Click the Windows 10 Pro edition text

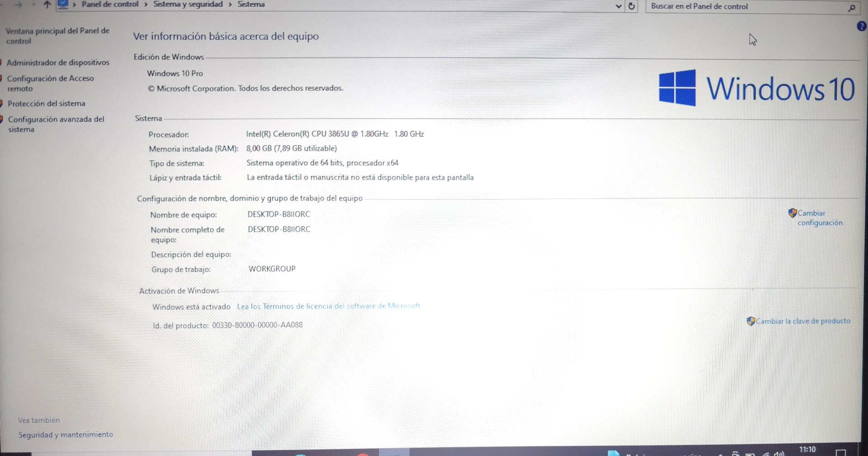click(175, 73)
